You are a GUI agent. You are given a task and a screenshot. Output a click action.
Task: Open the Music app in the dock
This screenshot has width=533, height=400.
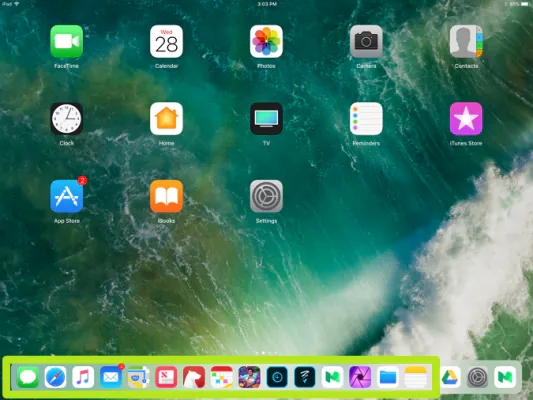pos(83,377)
